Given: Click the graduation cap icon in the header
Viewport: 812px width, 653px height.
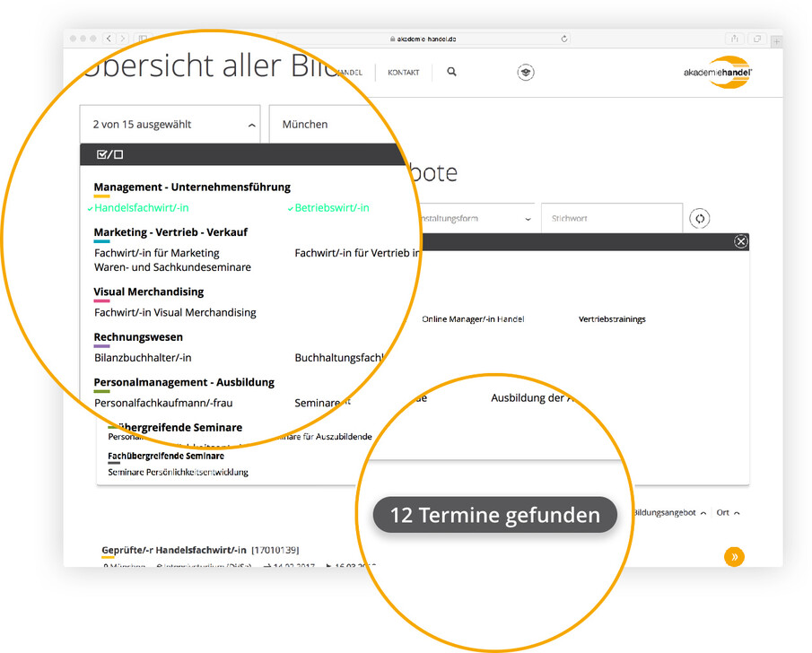Looking at the screenshot, I should (x=526, y=72).
